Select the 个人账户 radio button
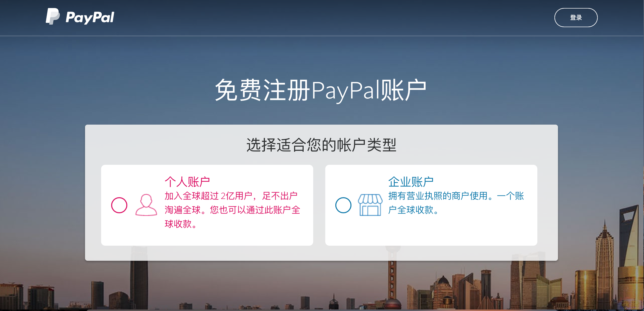The height and width of the screenshot is (311, 644). click(x=119, y=205)
